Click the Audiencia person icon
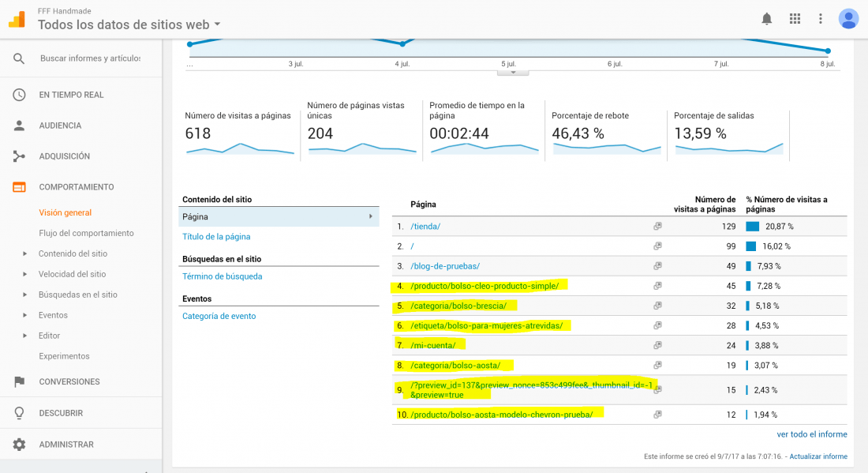 tap(20, 126)
